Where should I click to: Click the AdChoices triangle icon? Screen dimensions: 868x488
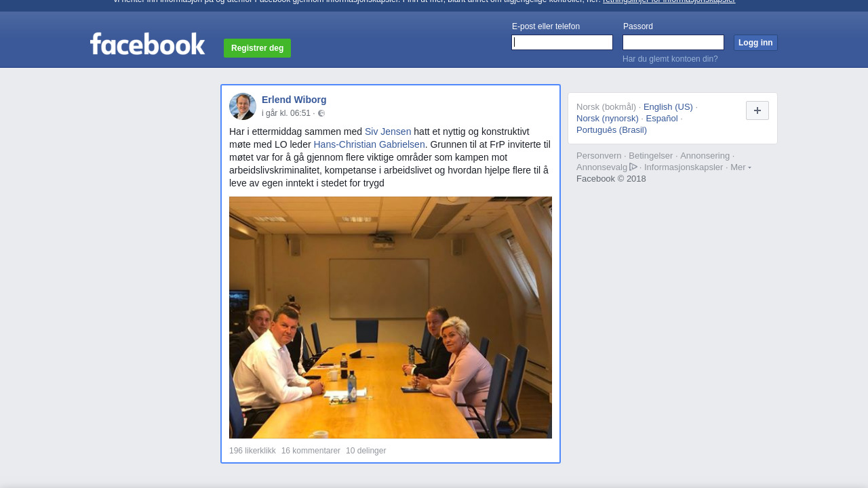pyautogui.click(x=633, y=167)
